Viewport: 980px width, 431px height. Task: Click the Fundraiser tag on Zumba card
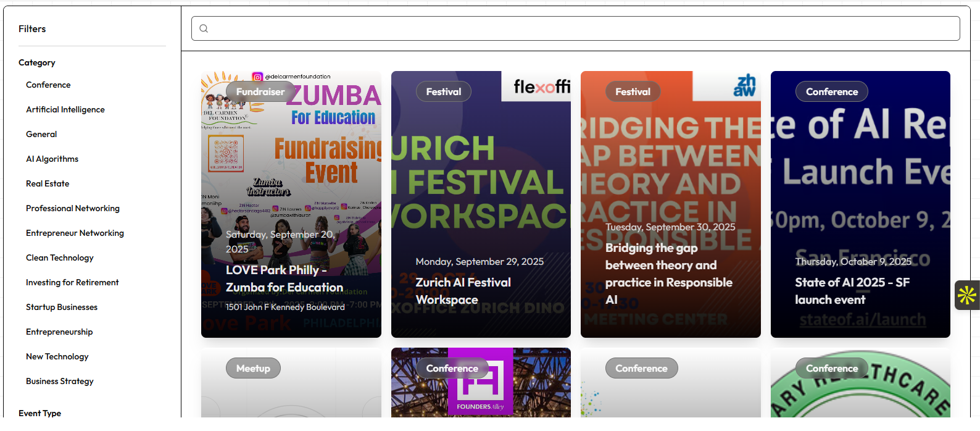260,92
